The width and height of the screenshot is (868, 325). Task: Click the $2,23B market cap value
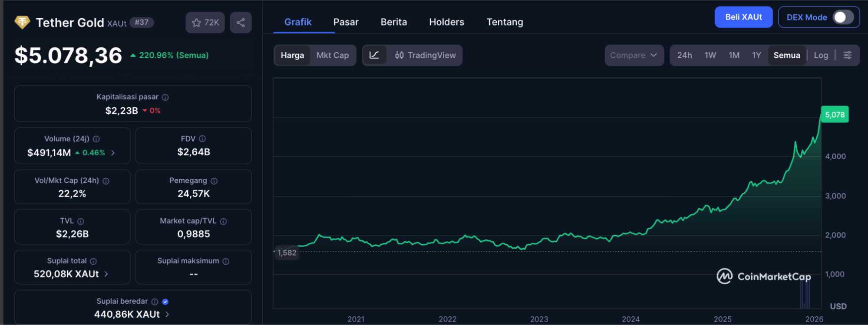(x=122, y=111)
